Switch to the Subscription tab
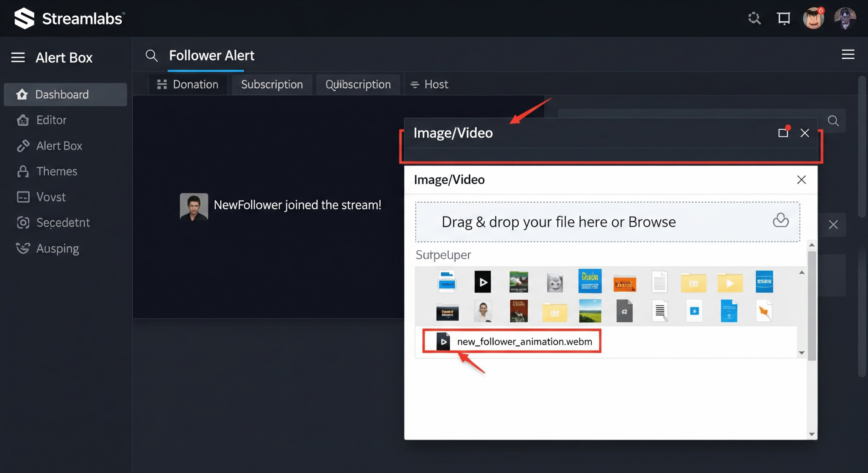The height and width of the screenshot is (473, 868). click(272, 84)
